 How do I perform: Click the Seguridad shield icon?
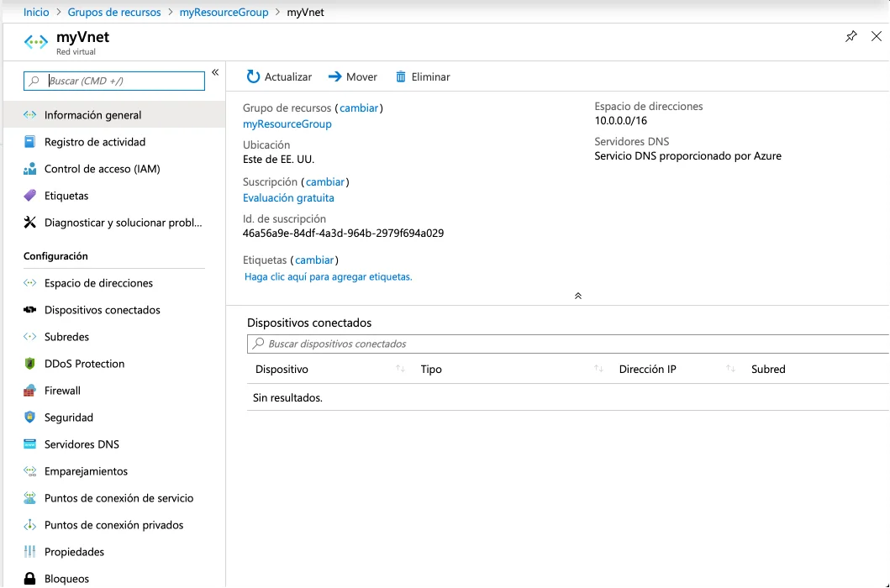pos(29,417)
